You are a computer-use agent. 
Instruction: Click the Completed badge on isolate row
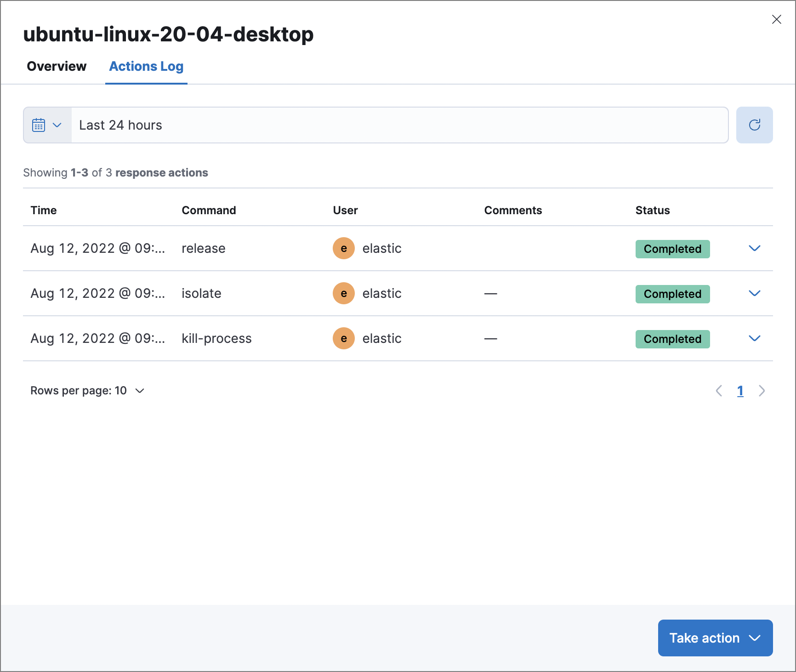pos(672,294)
